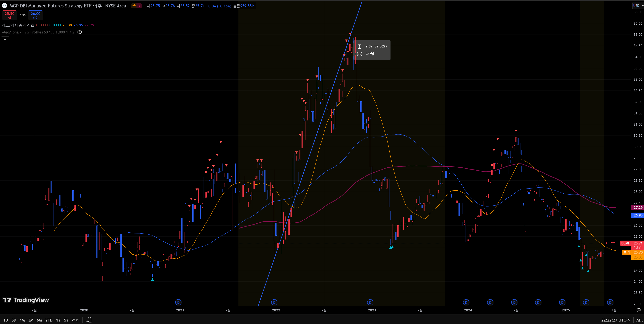This screenshot has height=324, width=644.
Task: Select the YTD date range
Action: pos(49,320)
